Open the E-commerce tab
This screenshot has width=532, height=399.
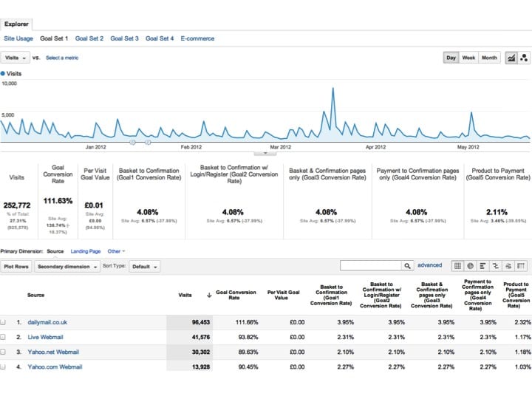pyautogui.click(x=197, y=38)
